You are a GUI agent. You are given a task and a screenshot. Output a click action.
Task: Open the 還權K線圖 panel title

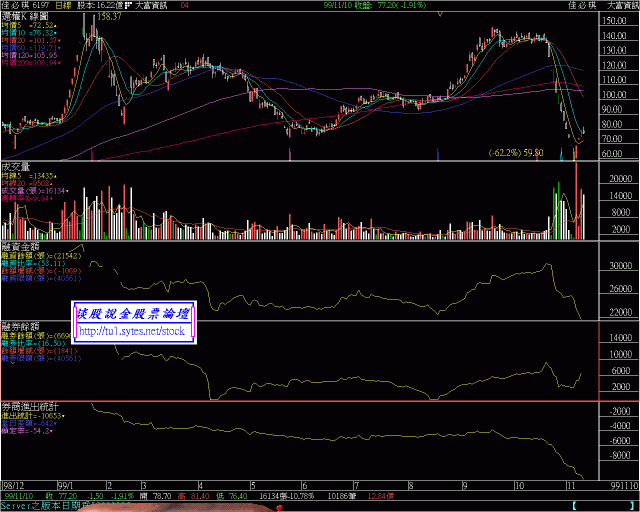point(25,17)
